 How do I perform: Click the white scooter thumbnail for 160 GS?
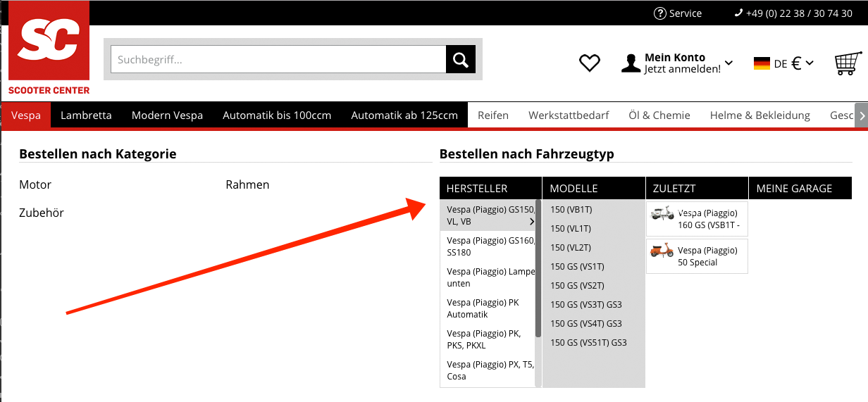pyautogui.click(x=662, y=213)
